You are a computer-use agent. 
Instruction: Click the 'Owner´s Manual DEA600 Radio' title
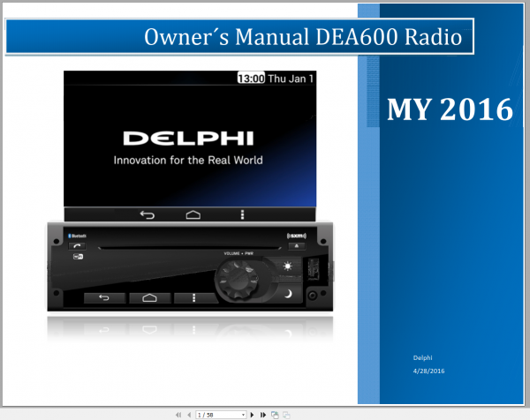[x=303, y=36]
